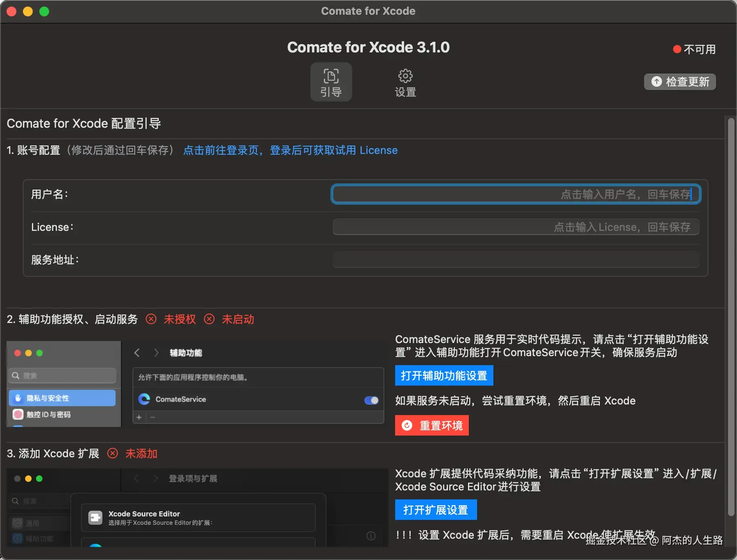Viewport: 737px width, 560px height.
Task: Click the red "未授权" status text
Action: pos(180,319)
